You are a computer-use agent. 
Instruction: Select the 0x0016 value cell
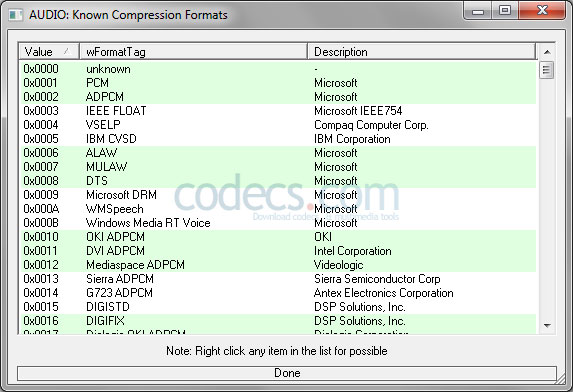click(41, 321)
